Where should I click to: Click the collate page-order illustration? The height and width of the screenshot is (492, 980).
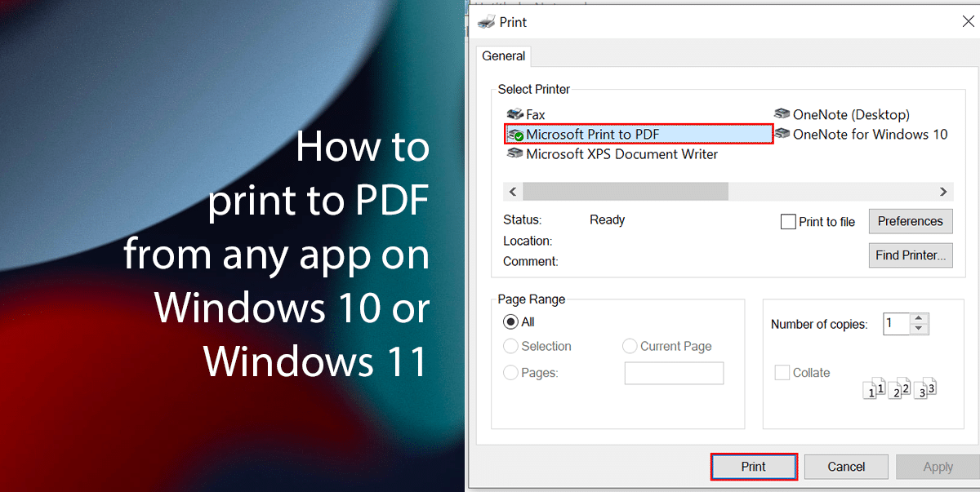coord(900,388)
